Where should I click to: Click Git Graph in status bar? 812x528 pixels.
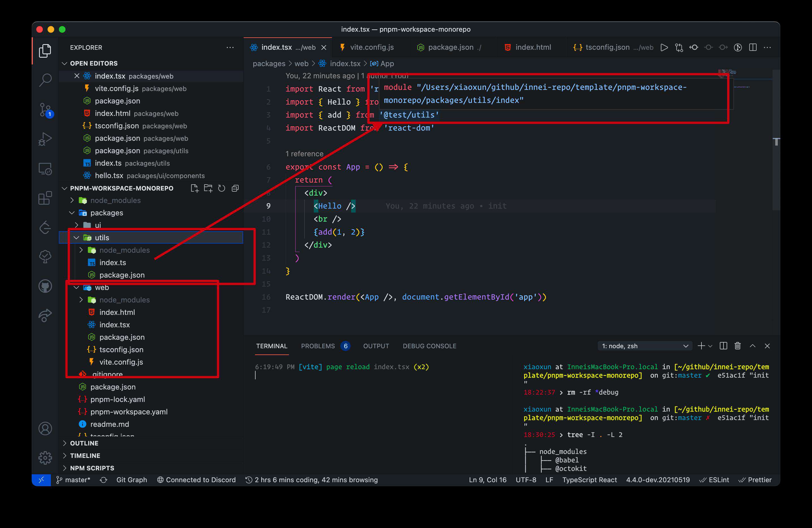tap(132, 480)
